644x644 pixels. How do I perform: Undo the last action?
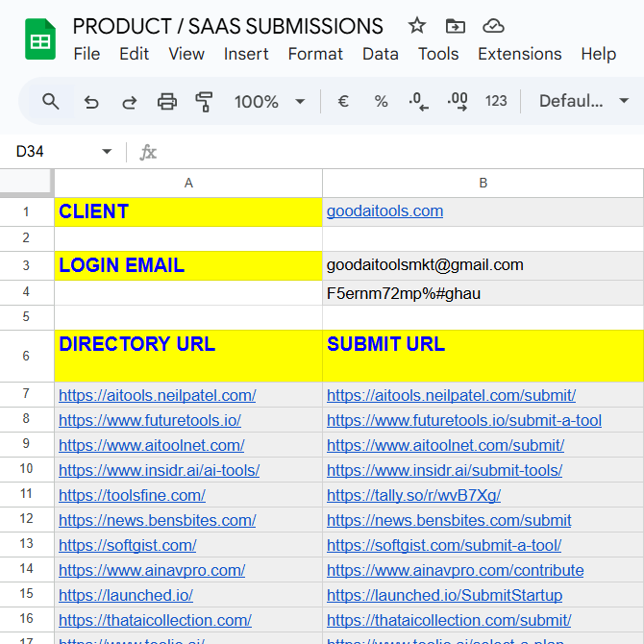(x=91, y=102)
